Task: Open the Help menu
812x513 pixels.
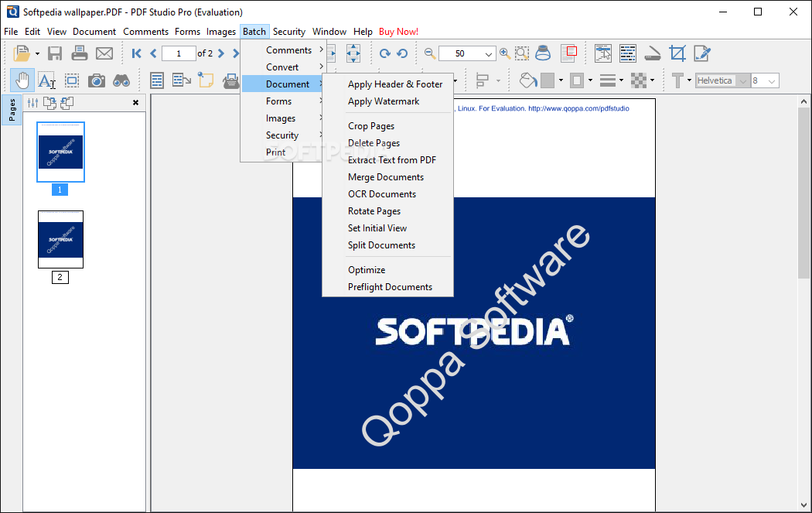Action: [363, 32]
